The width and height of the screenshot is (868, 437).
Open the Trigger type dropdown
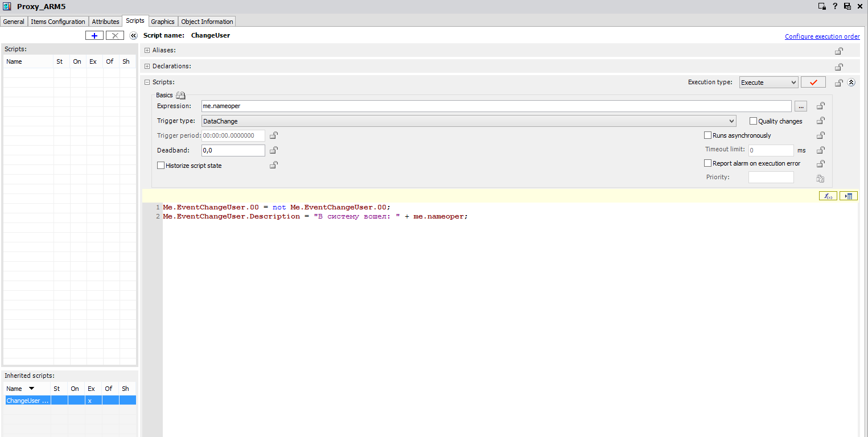click(468, 121)
